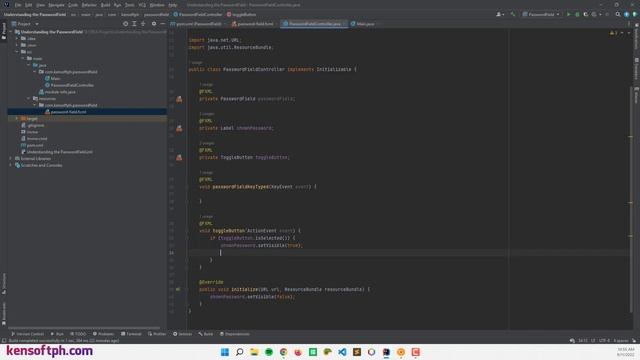Click the Build project hammer icon
The width and height of the screenshot is (640, 360).
pyautogui.click(x=513, y=14)
